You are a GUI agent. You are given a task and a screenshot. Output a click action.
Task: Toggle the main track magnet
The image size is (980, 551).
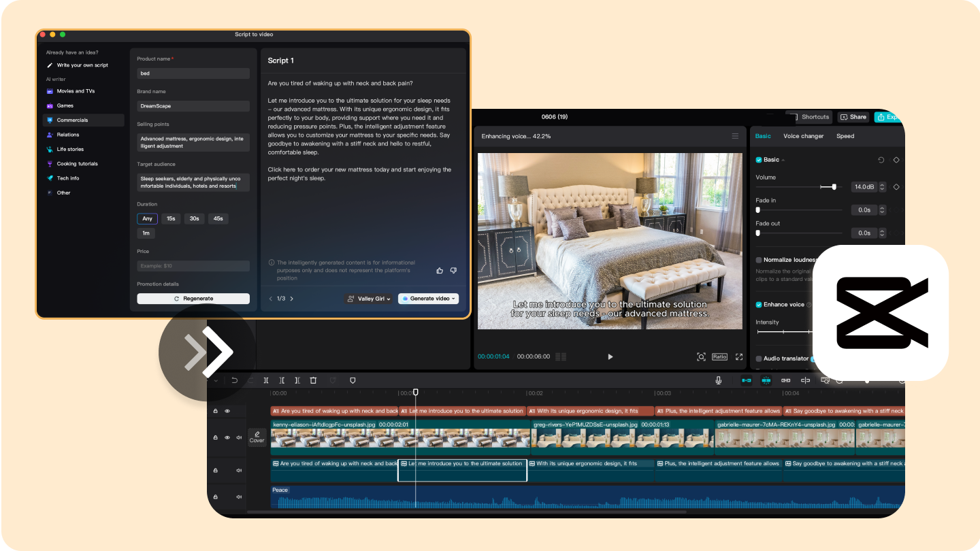coord(747,380)
